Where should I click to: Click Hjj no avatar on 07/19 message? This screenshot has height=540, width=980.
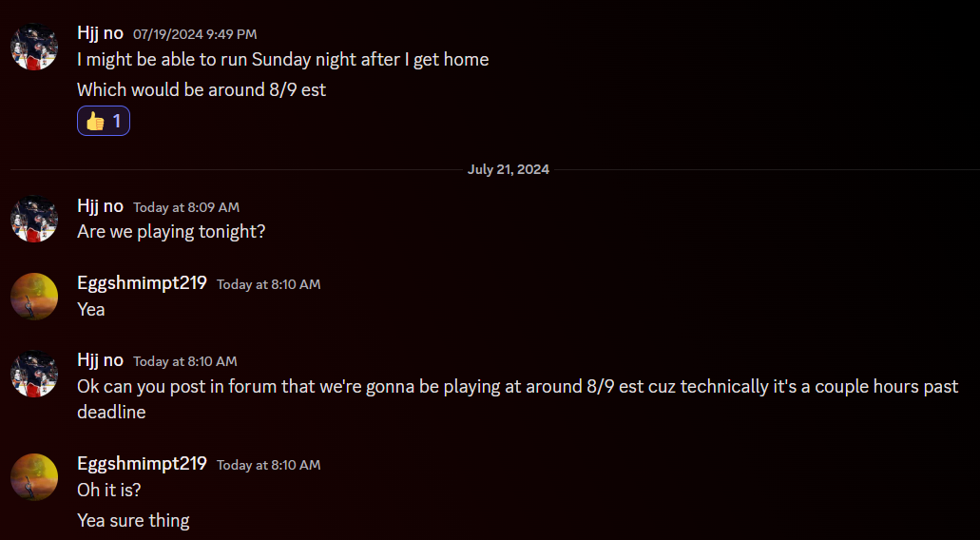[x=34, y=47]
